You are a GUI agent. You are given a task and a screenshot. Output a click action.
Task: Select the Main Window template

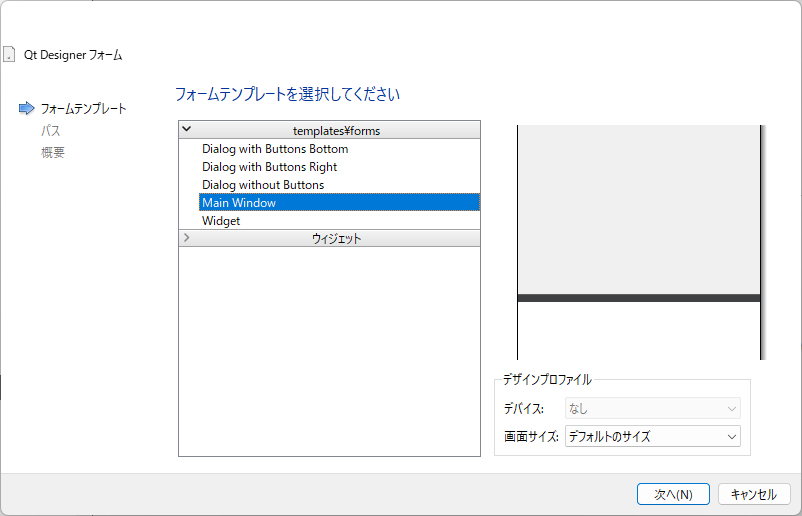tap(340, 203)
